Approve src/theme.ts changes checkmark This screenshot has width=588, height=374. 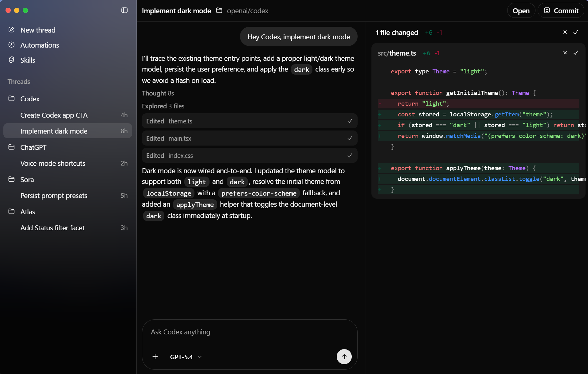point(576,53)
